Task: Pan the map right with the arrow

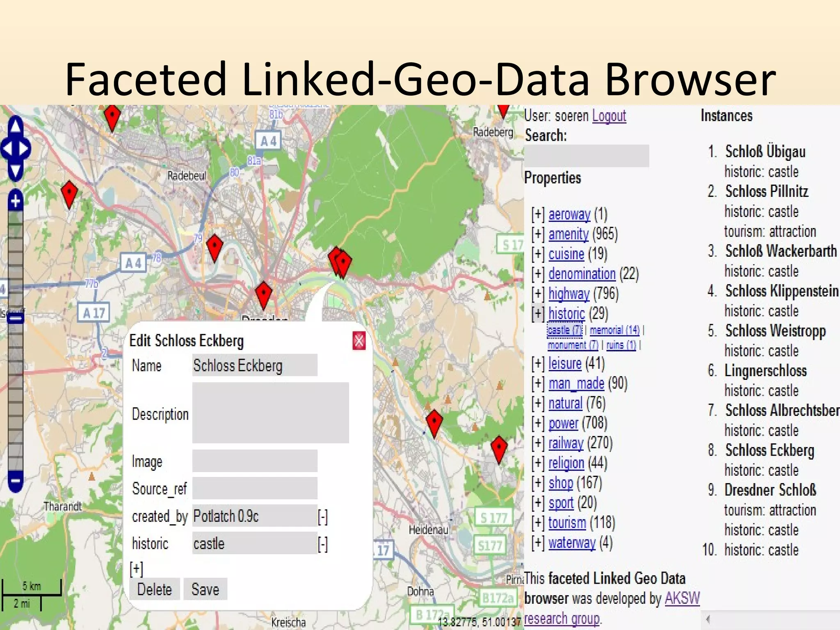Action: 24,148
